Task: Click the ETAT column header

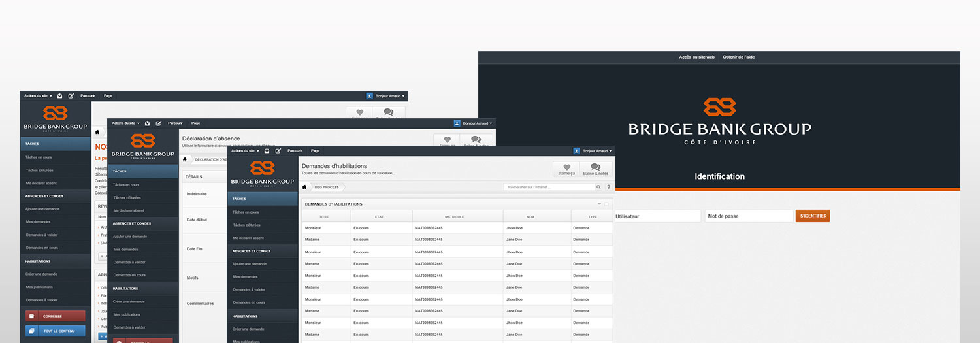Action: [x=382, y=216]
